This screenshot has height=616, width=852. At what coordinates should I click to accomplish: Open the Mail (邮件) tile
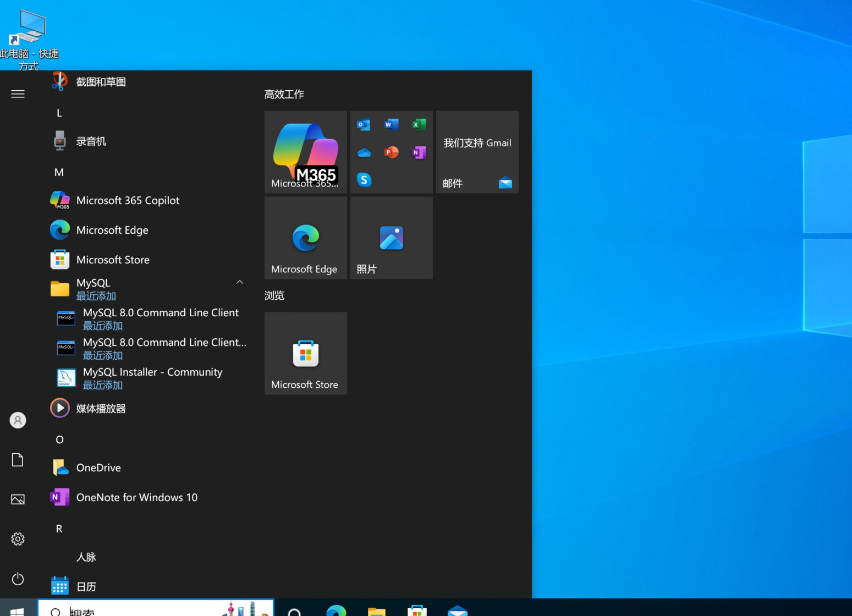(477, 152)
